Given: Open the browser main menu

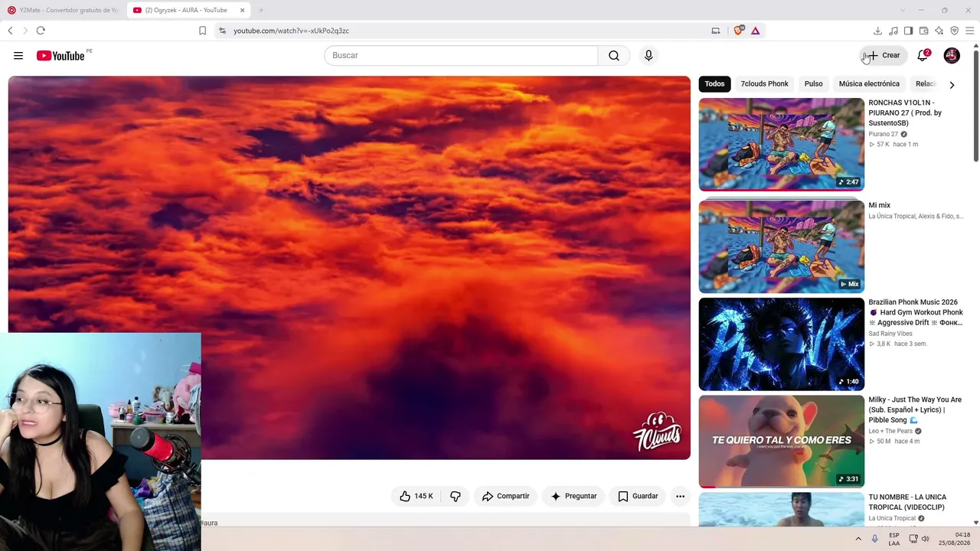Looking at the screenshot, I should point(969,31).
